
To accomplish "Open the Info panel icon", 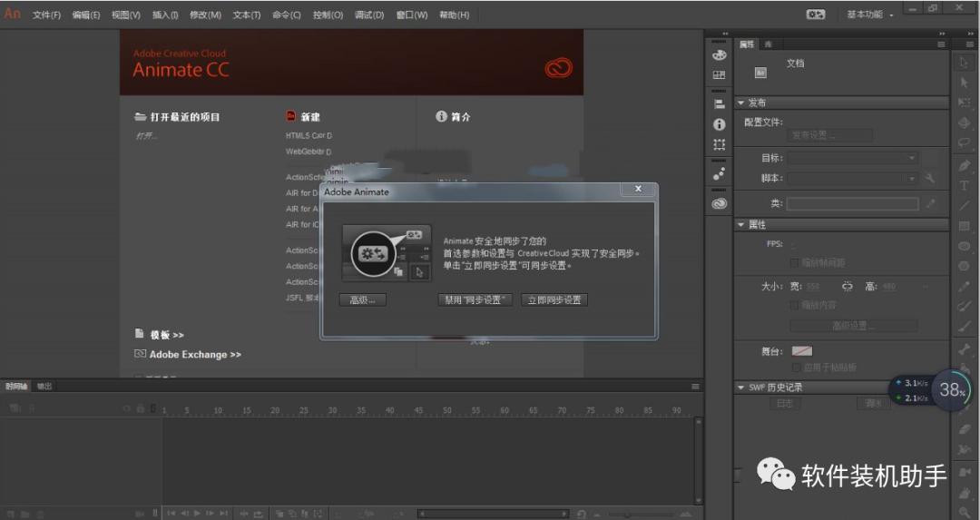I will [x=720, y=124].
